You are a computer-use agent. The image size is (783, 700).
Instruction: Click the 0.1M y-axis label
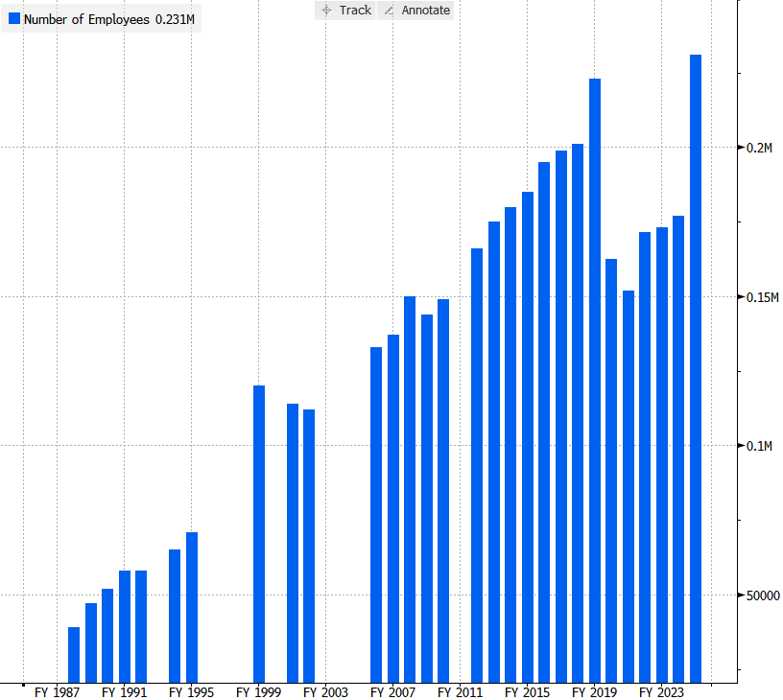click(760, 446)
